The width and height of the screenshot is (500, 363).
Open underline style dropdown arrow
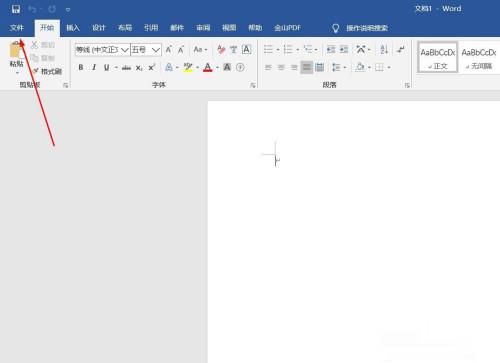[x=116, y=68]
